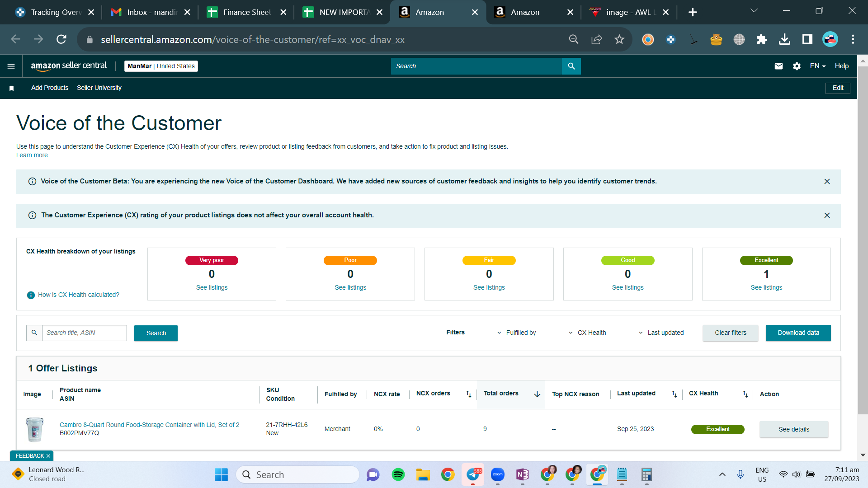Sort by CX Health column arrows
This screenshot has height=488, width=868.
(745, 394)
